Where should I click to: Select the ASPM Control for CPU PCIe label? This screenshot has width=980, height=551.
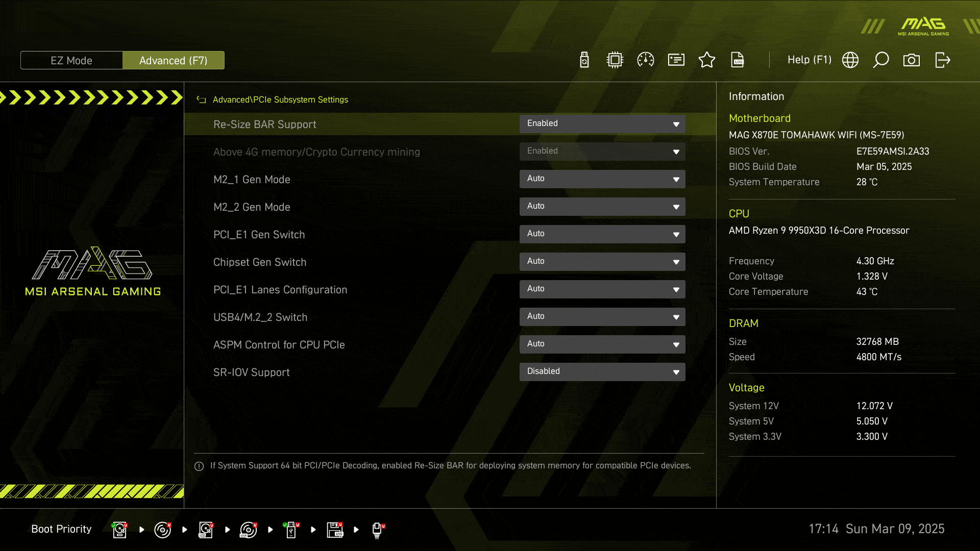[x=279, y=345]
